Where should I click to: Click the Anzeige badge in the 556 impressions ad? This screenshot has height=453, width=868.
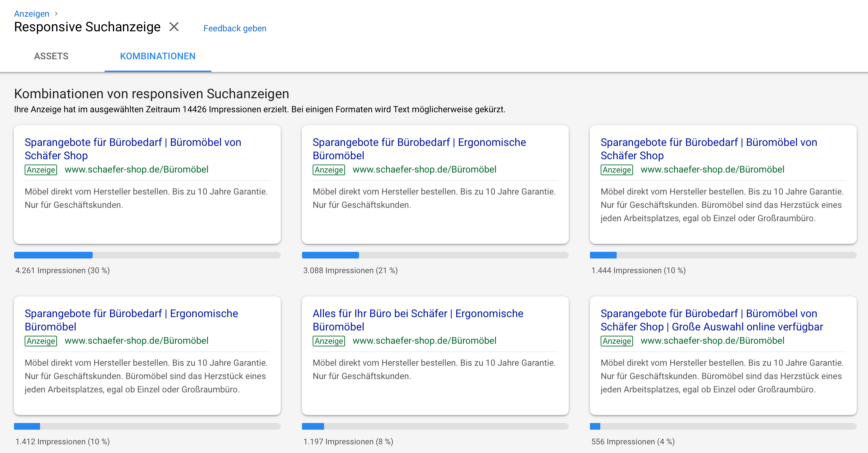point(617,340)
